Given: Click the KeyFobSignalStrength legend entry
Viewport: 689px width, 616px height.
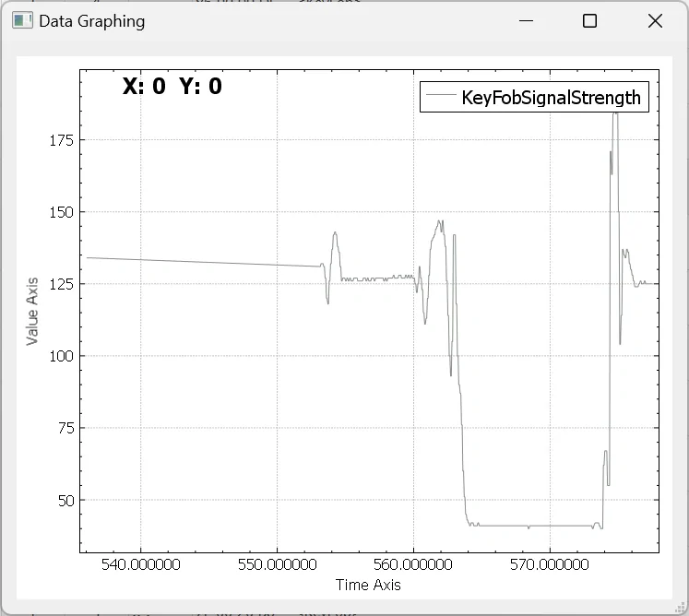Looking at the screenshot, I should (x=534, y=97).
